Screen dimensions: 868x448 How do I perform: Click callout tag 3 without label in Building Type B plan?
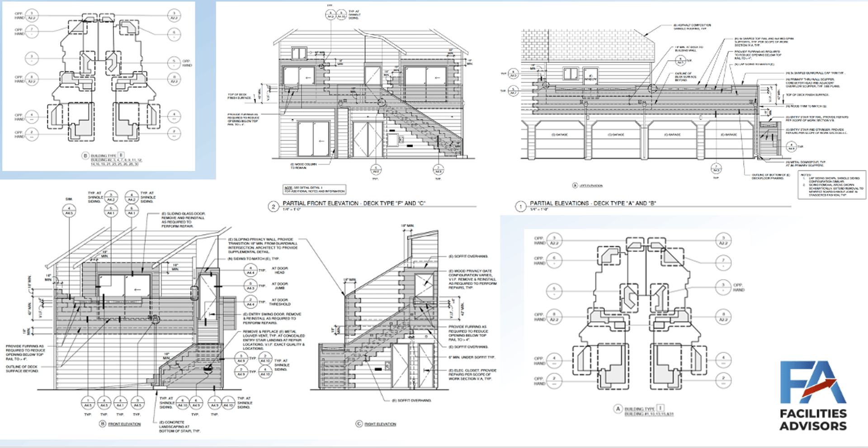pos(32,58)
